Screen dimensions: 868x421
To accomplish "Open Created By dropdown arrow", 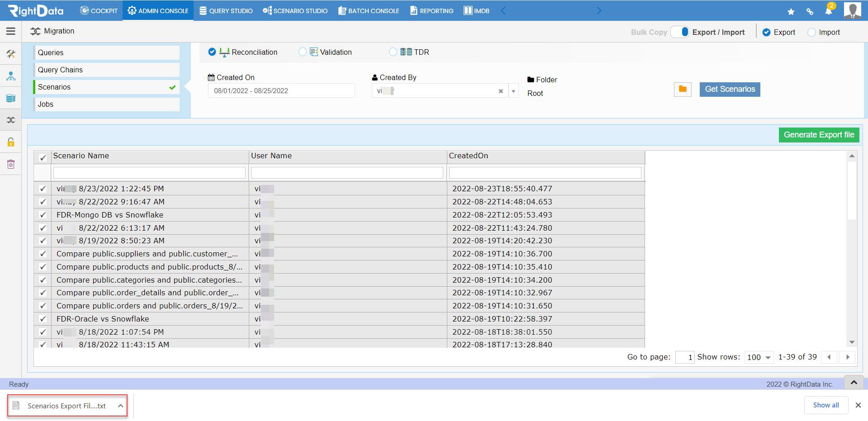I will (513, 91).
